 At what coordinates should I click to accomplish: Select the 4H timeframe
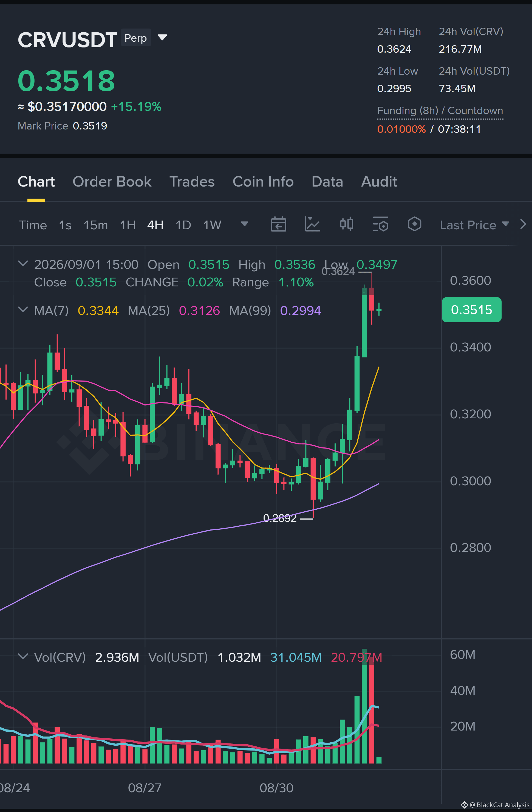155,225
